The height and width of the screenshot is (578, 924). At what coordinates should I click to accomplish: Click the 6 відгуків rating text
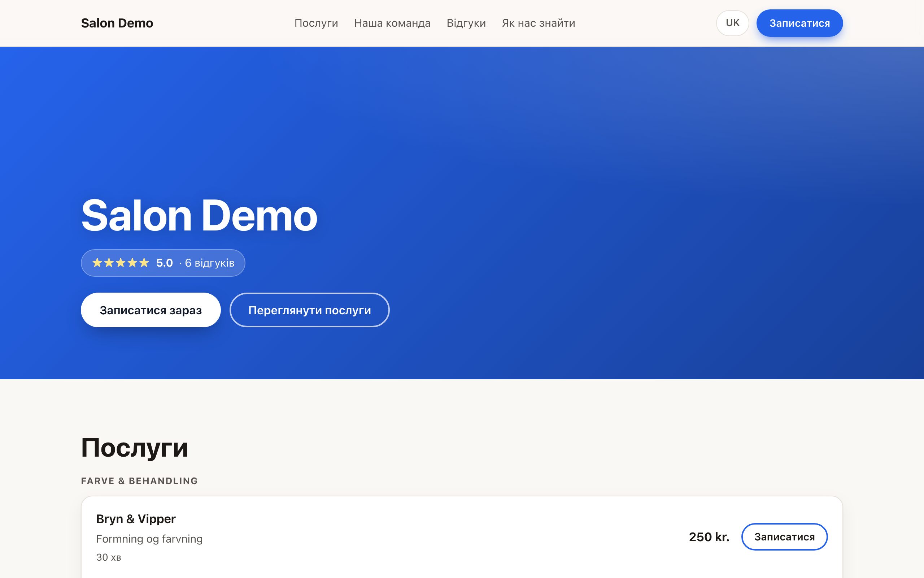click(x=210, y=263)
